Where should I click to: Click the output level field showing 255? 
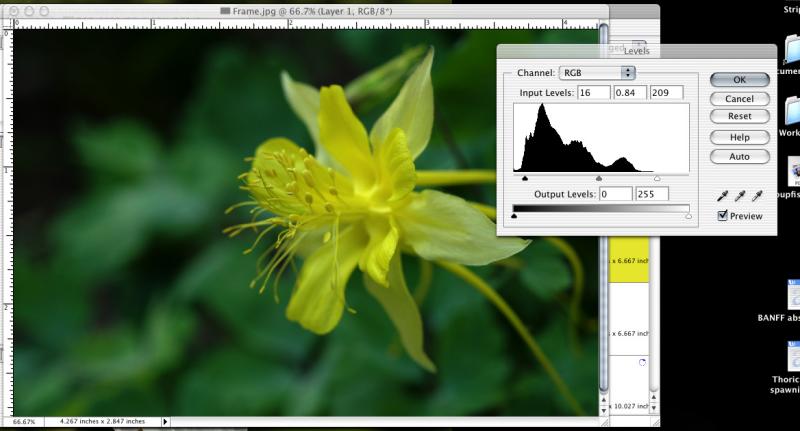652,194
